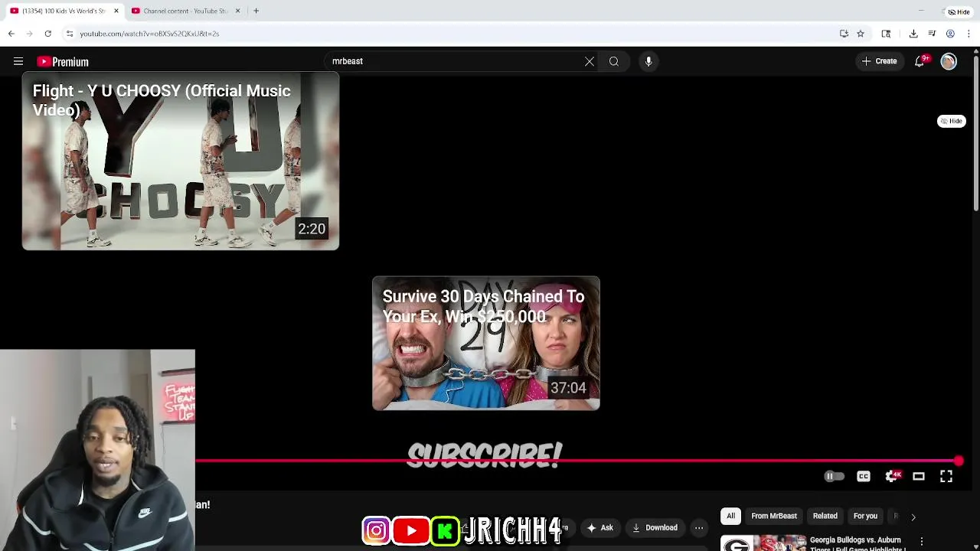This screenshot has height=551, width=980.
Task: Open the YouTube hamburger guide menu
Action: click(x=18, y=61)
